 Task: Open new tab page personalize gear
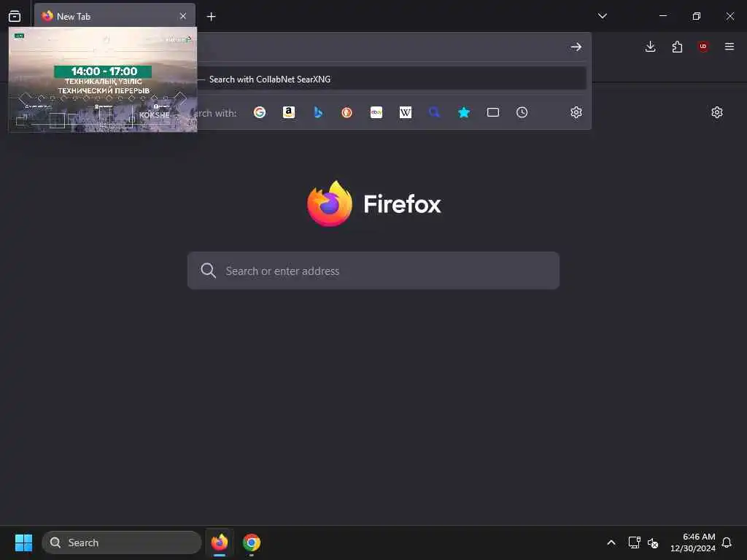(x=717, y=112)
